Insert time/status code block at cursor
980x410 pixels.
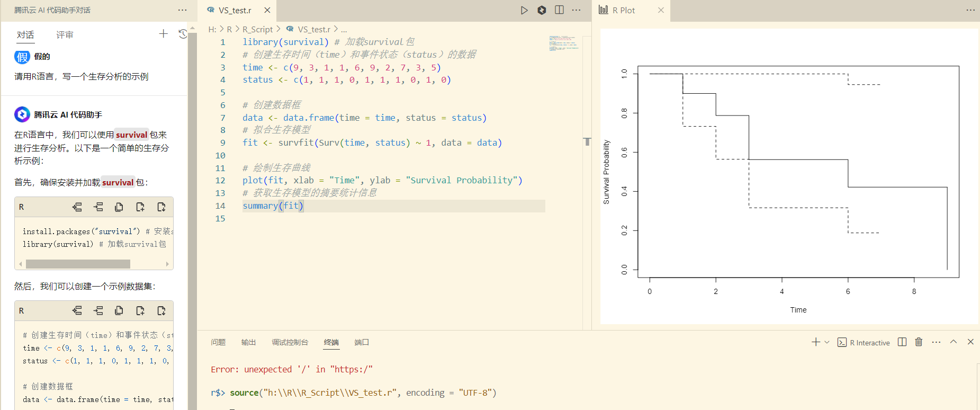[98, 311]
